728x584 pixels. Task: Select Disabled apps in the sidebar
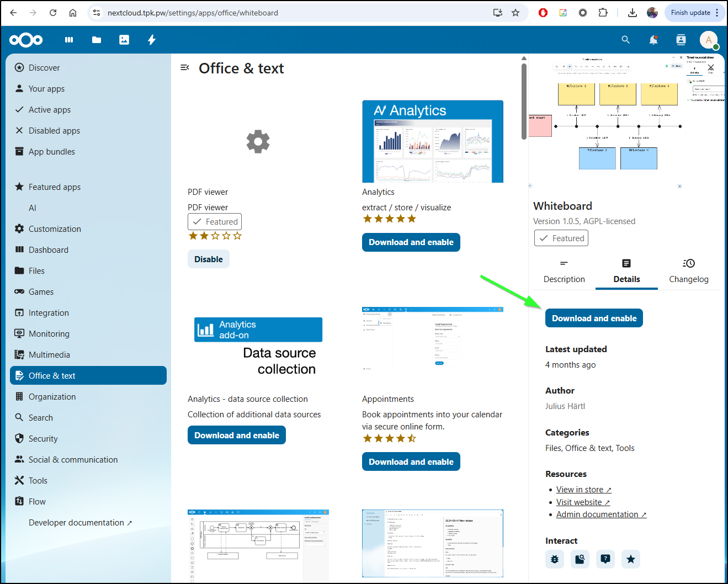pyautogui.click(x=88, y=131)
